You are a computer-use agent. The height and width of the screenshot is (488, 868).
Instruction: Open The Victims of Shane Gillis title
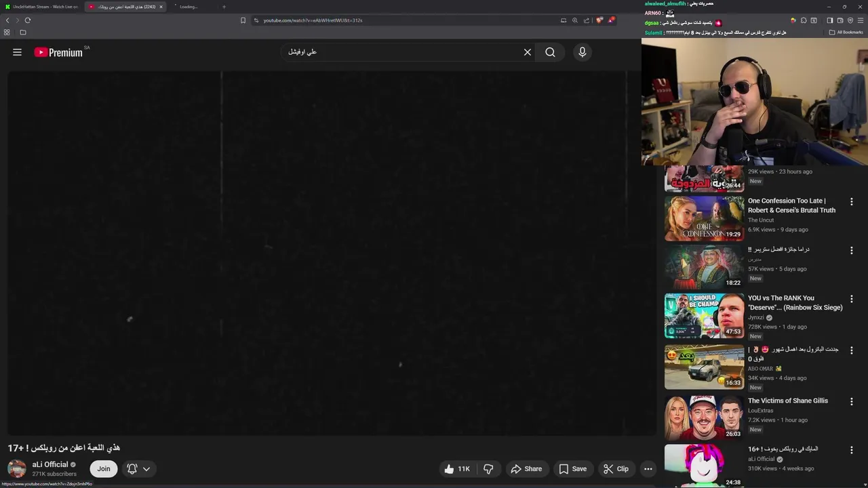coord(787,401)
